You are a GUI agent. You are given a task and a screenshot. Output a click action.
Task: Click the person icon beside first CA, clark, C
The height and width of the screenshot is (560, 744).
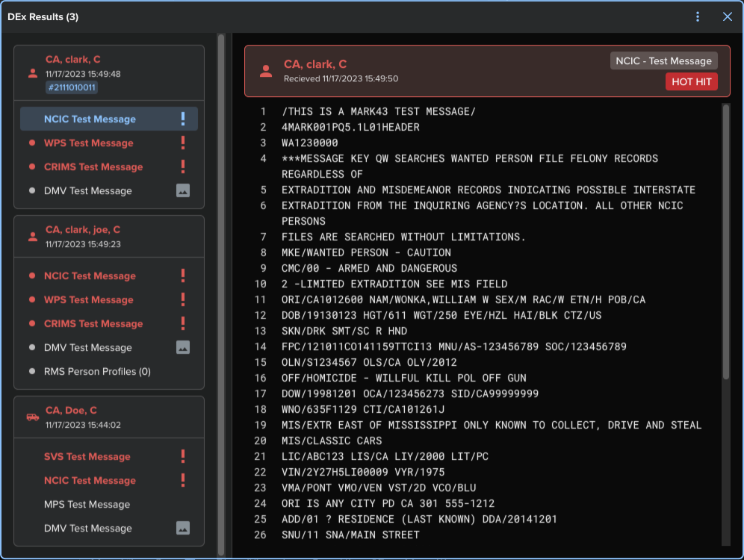click(x=32, y=73)
